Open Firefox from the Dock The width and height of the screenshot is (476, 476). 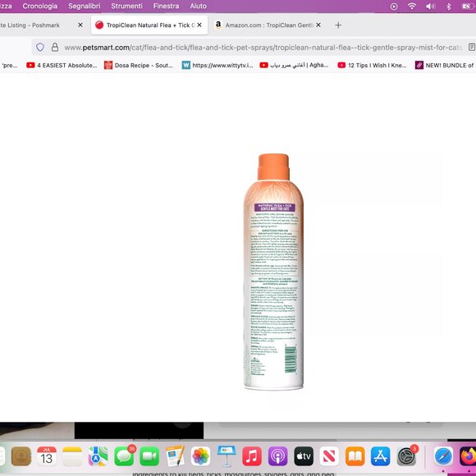pyautogui.click(x=468, y=456)
